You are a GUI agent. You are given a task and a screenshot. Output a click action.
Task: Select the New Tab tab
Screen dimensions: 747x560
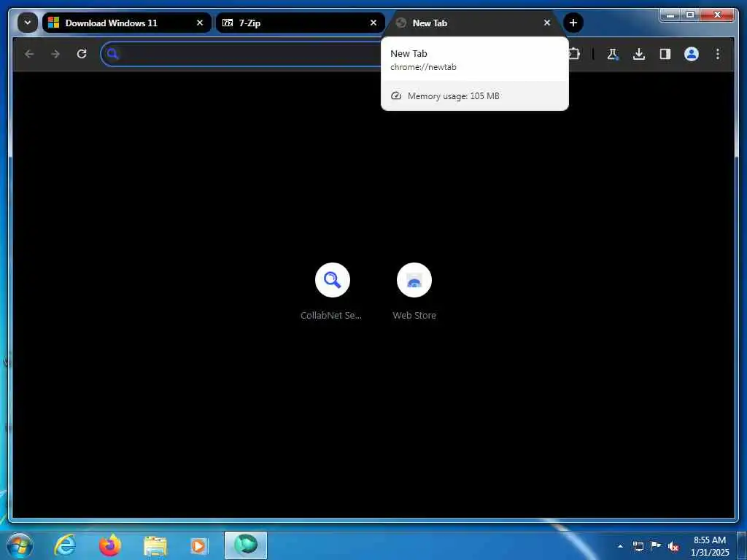[474, 23]
